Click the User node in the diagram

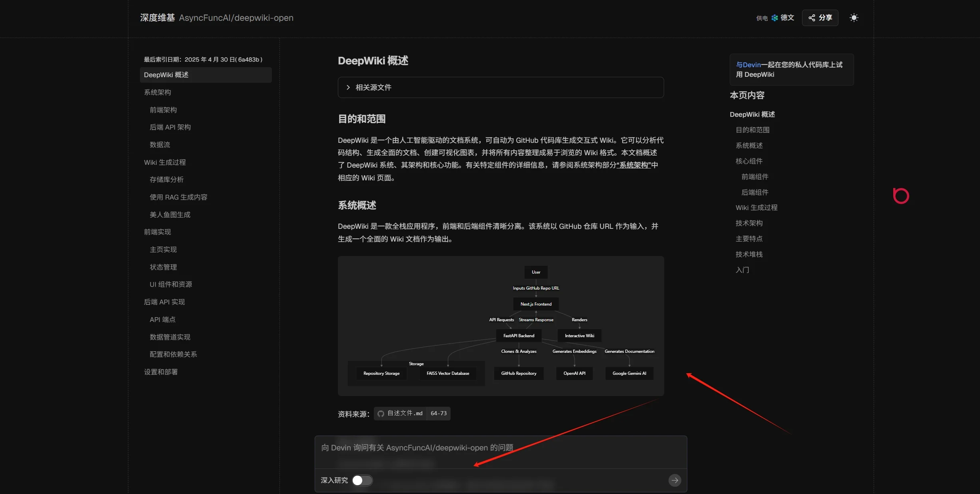[536, 272]
